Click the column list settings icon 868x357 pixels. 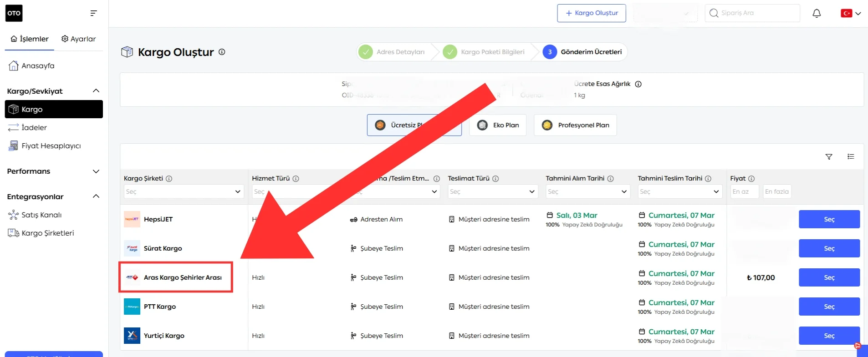pyautogui.click(x=850, y=156)
